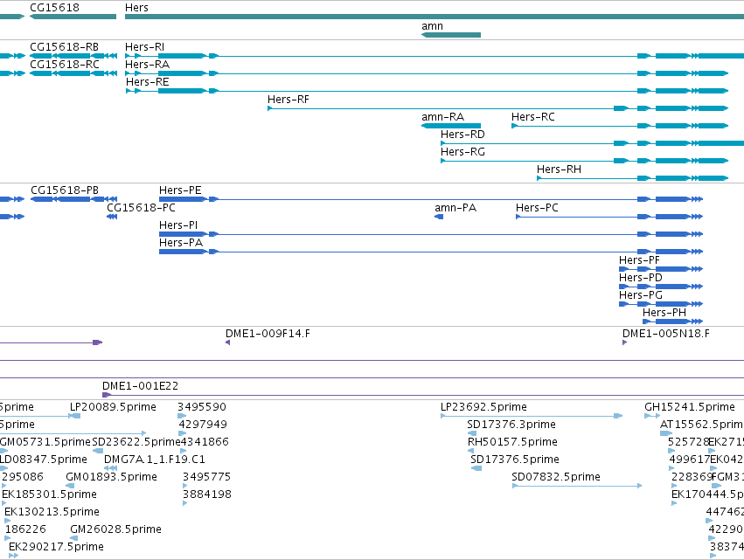Click the DMG7A.1_1.F19.C1 label
The width and height of the screenshot is (744, 560).
pyautogui.click(x=155, y=460)
